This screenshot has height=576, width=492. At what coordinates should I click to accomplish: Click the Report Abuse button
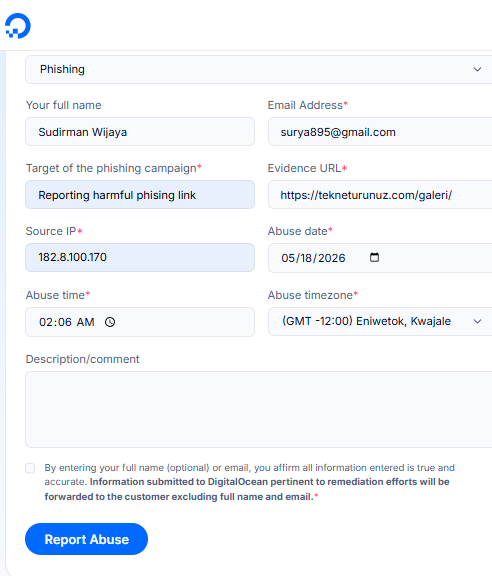click(86, 539)
